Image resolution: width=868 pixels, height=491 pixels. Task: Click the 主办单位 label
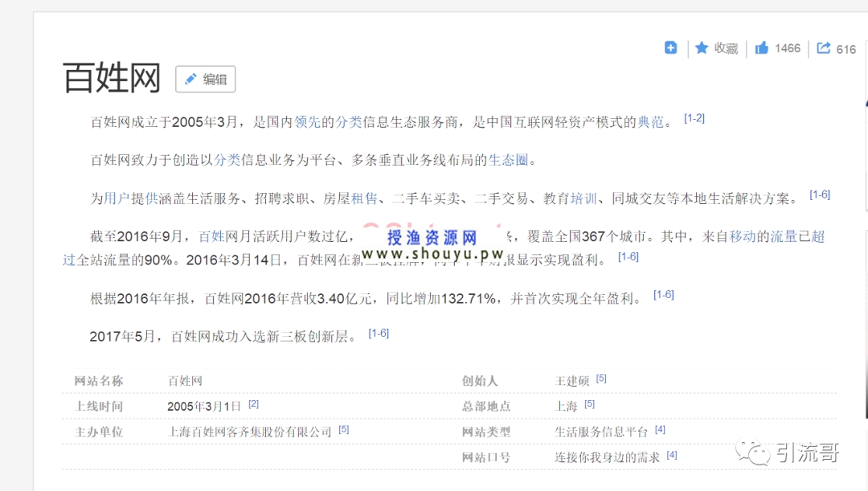point(99,432)
